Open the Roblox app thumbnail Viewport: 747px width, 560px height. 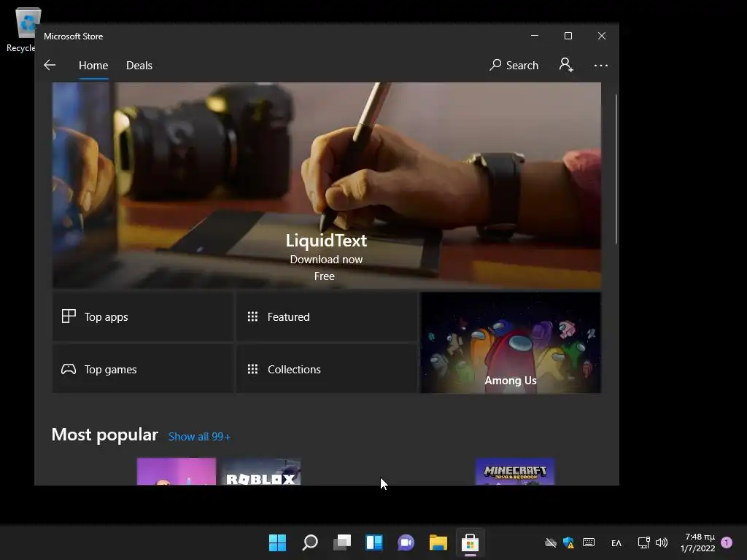pyautogui.click(x=261, y=472)
